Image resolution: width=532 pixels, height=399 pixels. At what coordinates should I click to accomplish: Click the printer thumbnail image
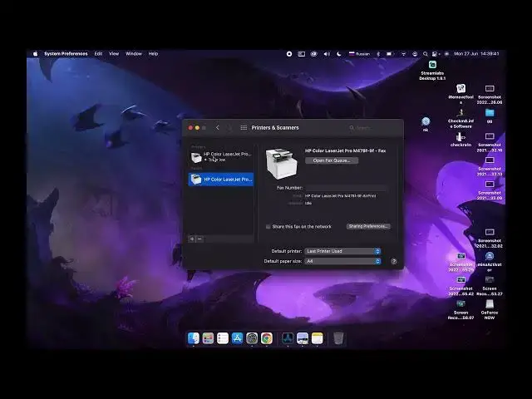click(282, 163)
